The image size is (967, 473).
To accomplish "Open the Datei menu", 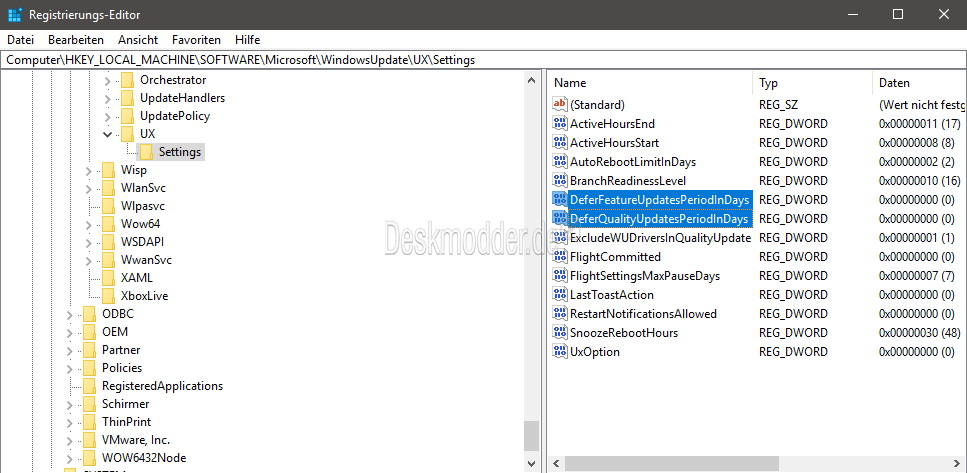I will 20,40.
